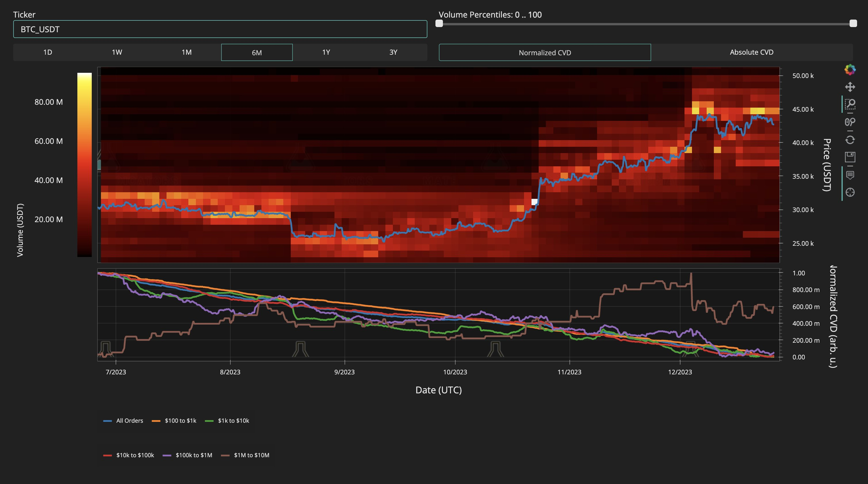This screenshot has width=868, height=484.
Task: Toggle the Hover tooltip tool
Action: coord(850,175)
